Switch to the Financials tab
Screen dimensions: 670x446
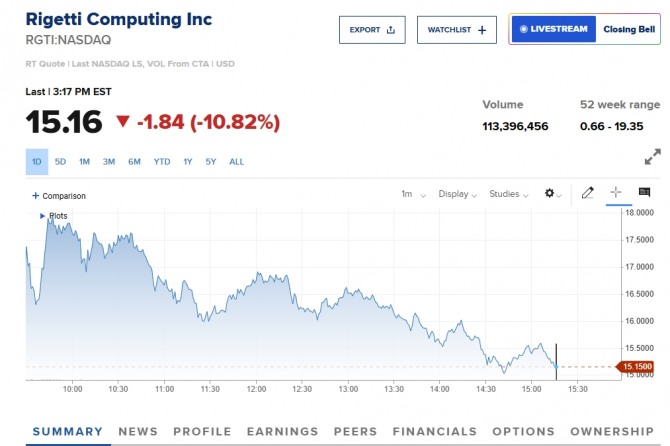coord(434,432)
